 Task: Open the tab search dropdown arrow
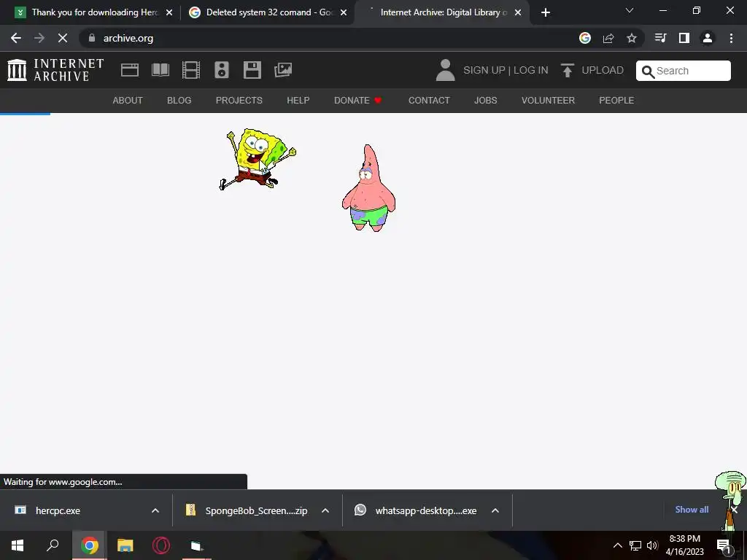click(x=630, y=10)
